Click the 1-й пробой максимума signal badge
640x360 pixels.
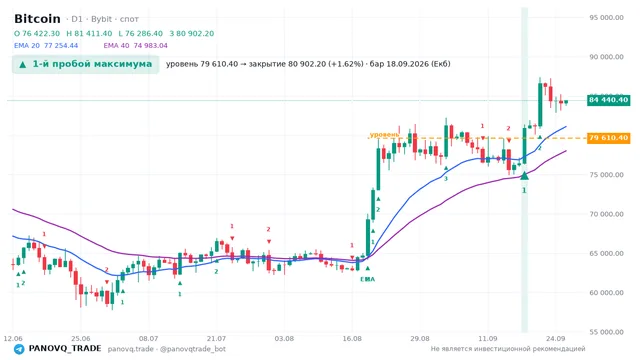(x=85, y=64)
